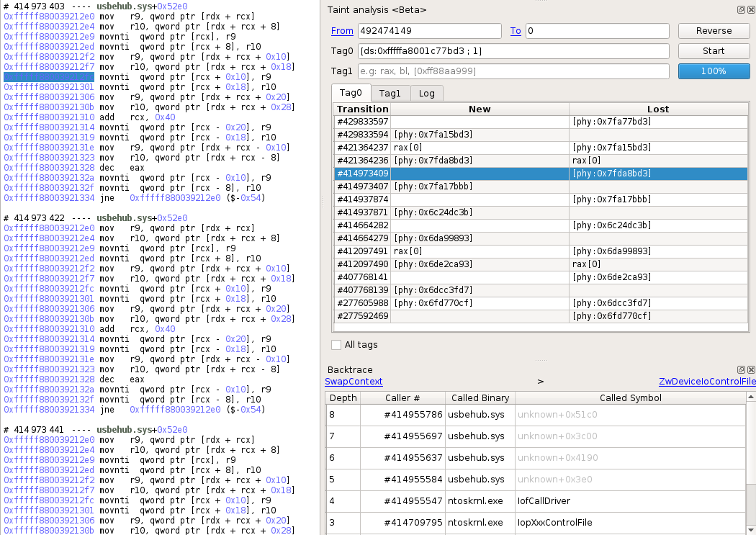
Task: Enable the All tags checkbox
Action: pos(336,345)
